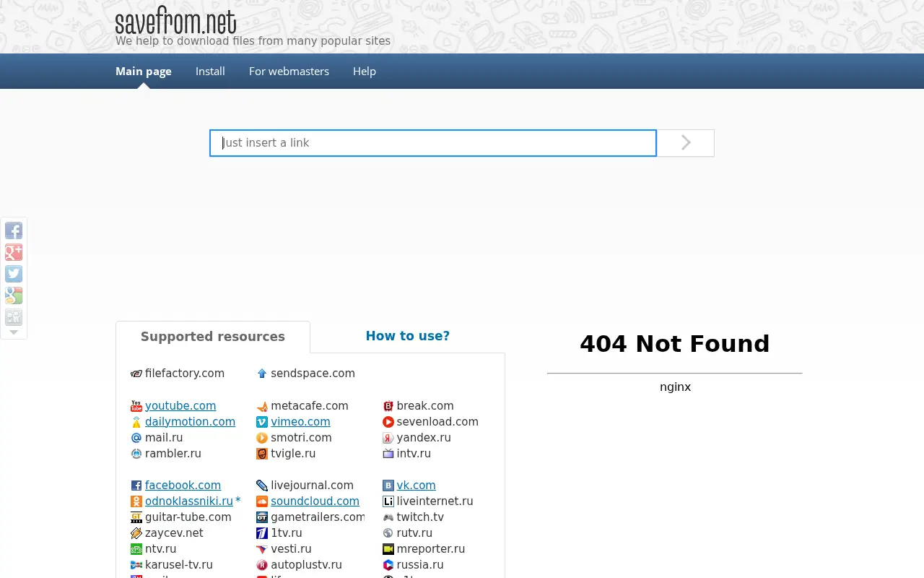Select the 'mreporter.ru' text
This screenshot has width=924, height=578.
(431, 549)
